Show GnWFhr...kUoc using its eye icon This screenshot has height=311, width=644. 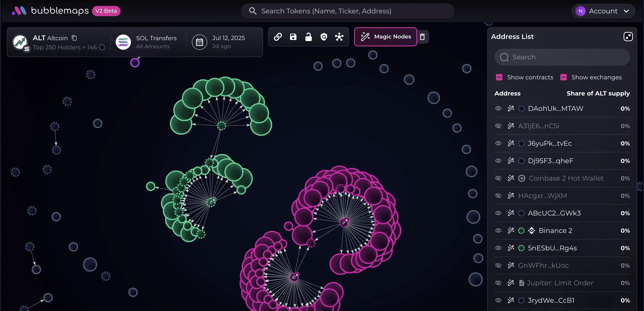tap(498, 265)
